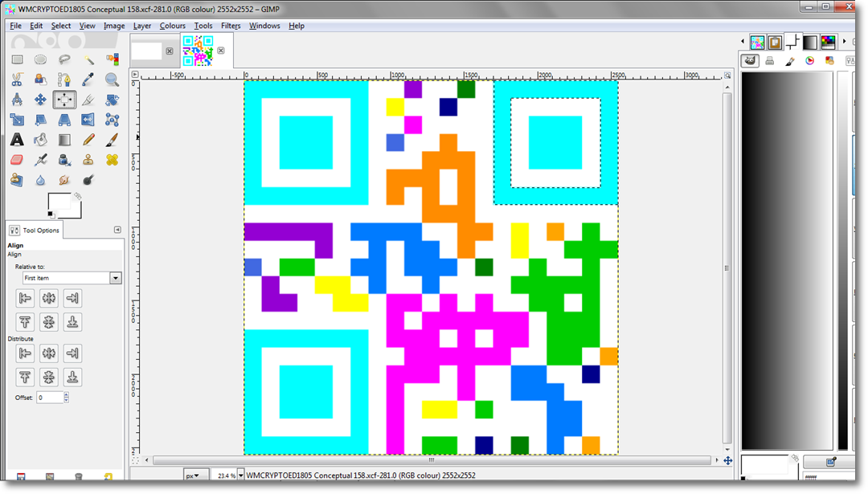The image size is (868, 494).
Task: Select the Paintbrush tool
Action: (x=112, y=140)
